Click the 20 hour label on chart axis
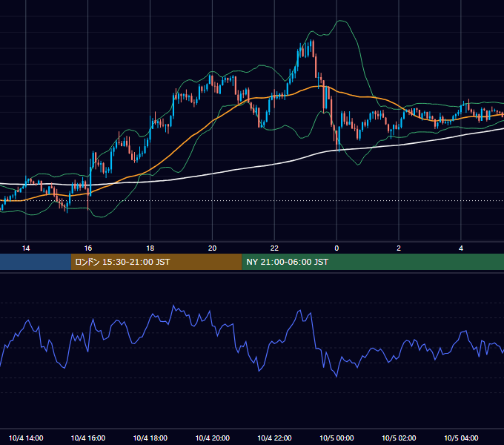The image size is (504, 445). [212, 248]
